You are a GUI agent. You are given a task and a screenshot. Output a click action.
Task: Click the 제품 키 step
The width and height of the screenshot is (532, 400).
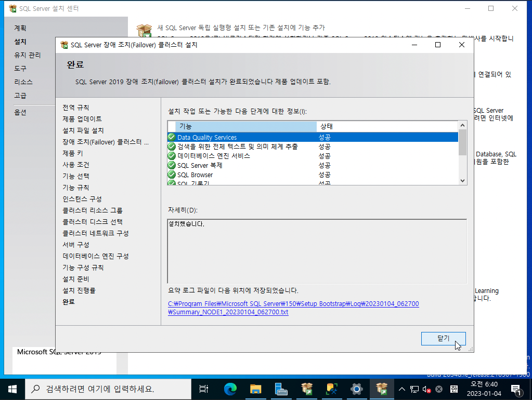(x=73, y=153)
